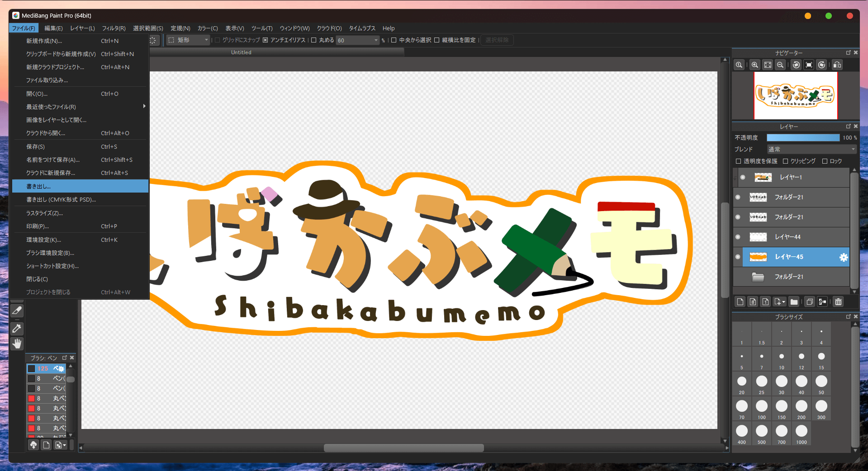Duplicate the layer using the copy icon

tap(810, 302)
